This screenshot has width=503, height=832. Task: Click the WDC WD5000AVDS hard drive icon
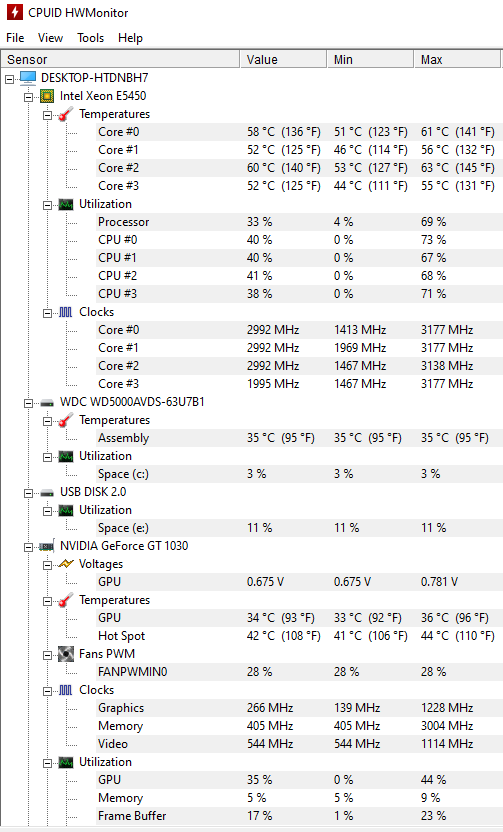point(47,403)
